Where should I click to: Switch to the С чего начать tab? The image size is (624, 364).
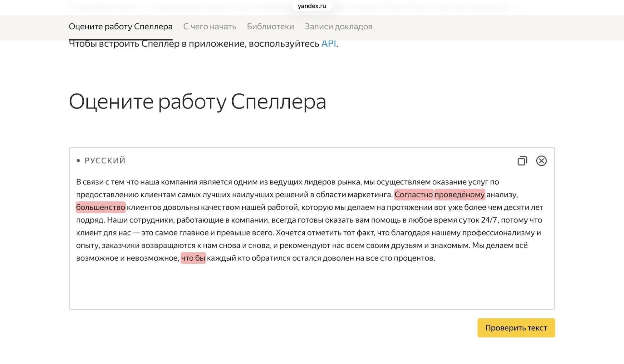209,27
